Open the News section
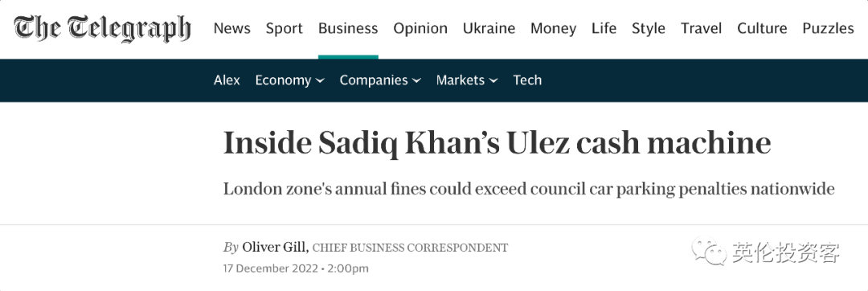 (x=232, y=28)
